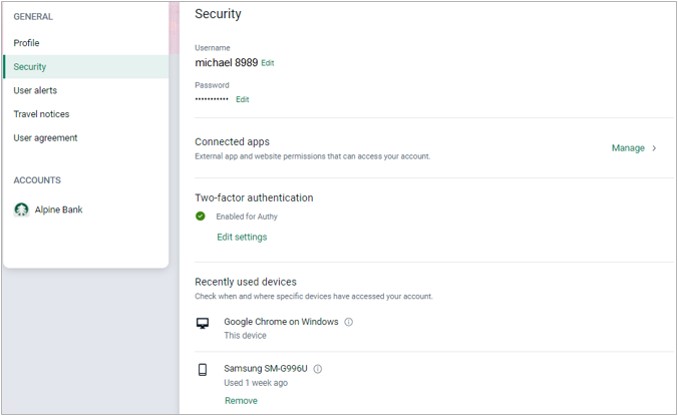Click the Alpine Bank logo icon

pos(21,210)
